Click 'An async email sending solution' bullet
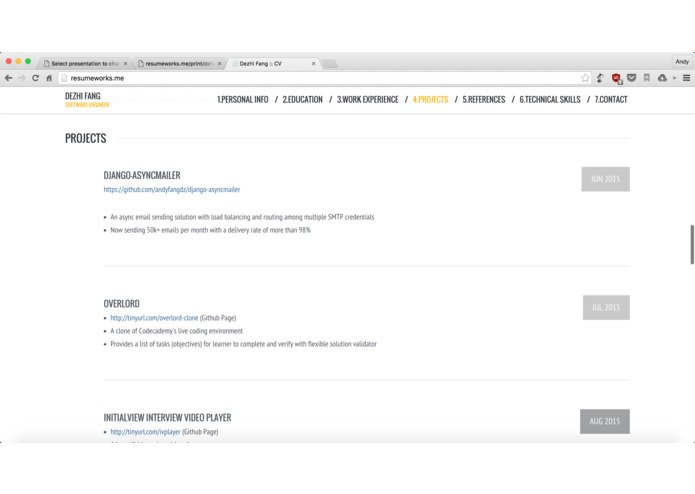The width and height of the screenshot is (695, 494). (x=242, y=217)
